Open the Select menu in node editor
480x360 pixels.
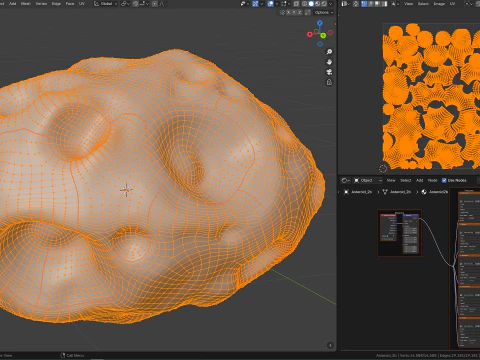pos(405,180)
